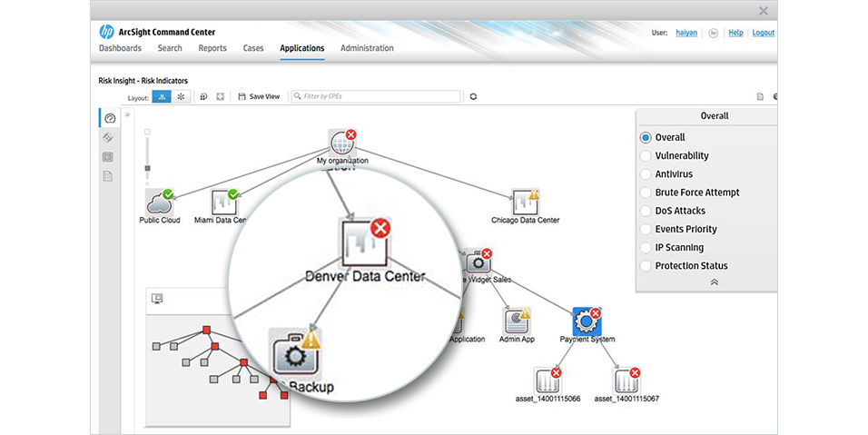Viewport: 868px width, 435px height.
Task: Click the zoom slider handle on the graph
Action: (147, 167)
